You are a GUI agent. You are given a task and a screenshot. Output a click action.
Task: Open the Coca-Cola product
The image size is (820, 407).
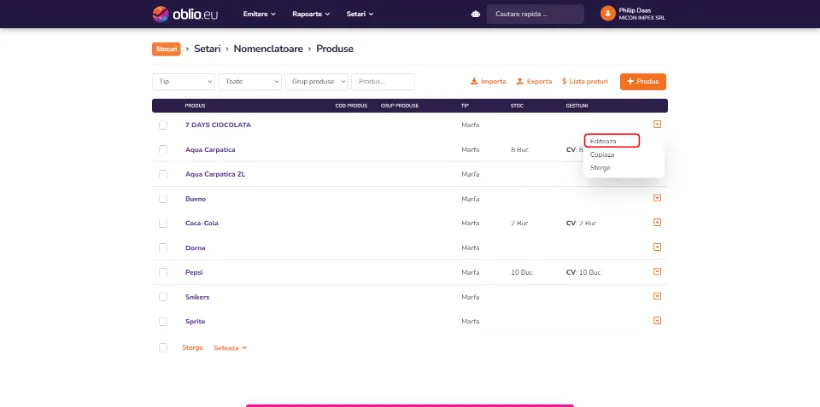coord(202,223)
